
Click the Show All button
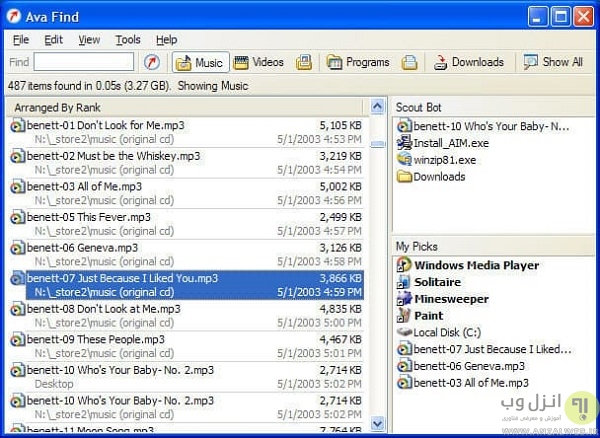pos(553,62)
